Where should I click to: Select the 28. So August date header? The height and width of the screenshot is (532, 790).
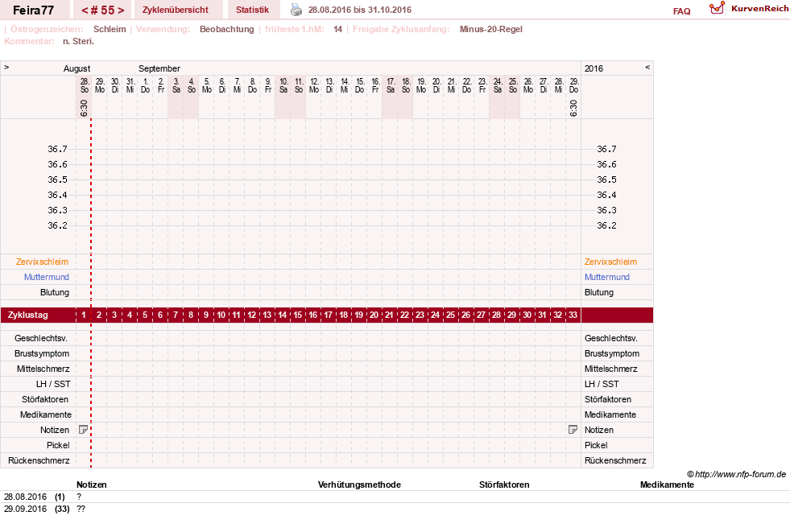[x=84, y=85]
